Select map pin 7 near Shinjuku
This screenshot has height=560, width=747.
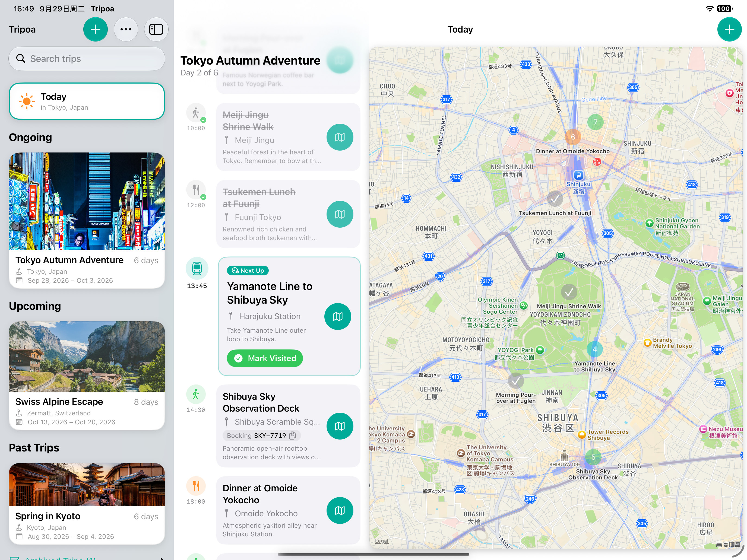(x=595, y=122)
